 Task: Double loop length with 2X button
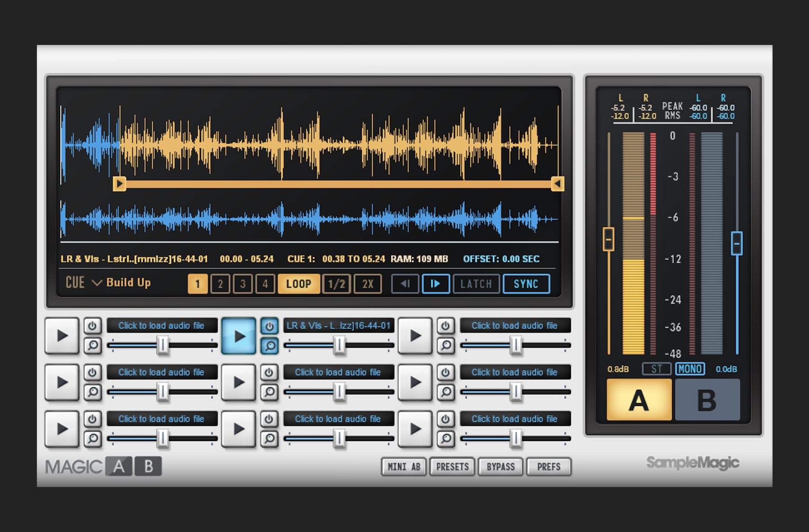click(368, 284)
